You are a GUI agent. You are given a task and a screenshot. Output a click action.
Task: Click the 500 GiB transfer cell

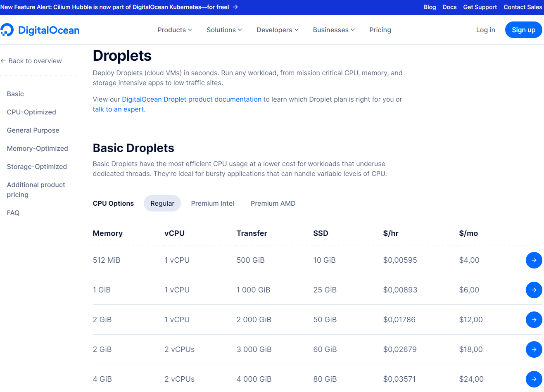[250, 260]
